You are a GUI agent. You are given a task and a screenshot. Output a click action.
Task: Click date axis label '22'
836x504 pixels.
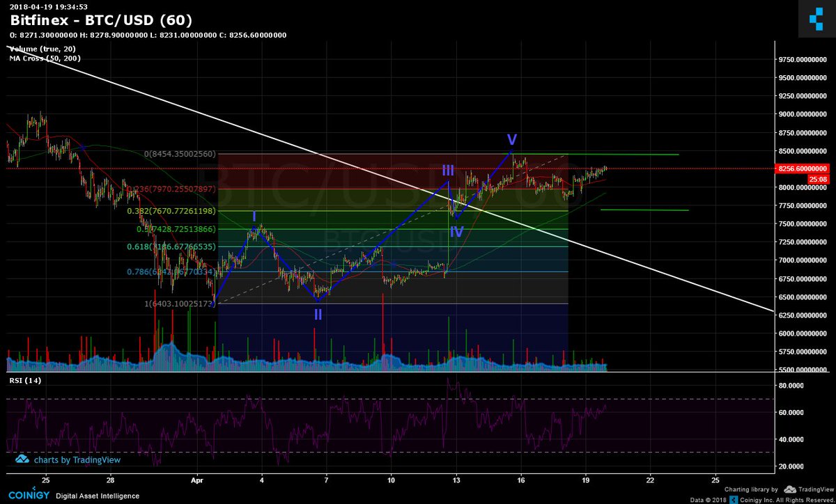click(650, 480)
